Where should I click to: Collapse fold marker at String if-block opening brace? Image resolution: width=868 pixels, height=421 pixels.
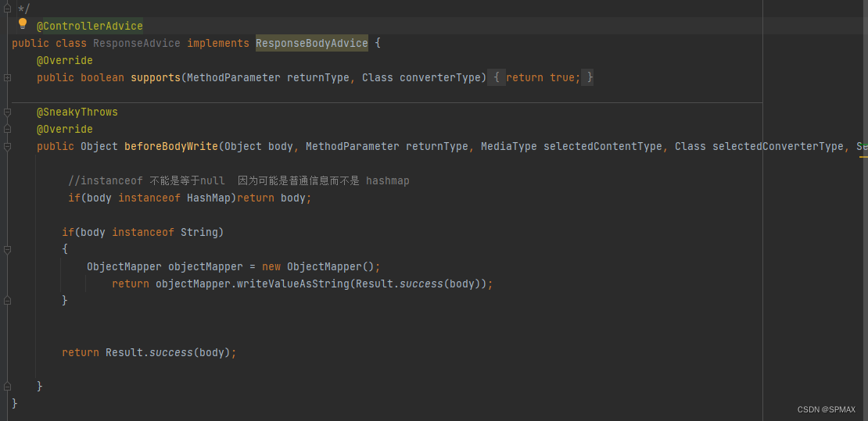7,250
